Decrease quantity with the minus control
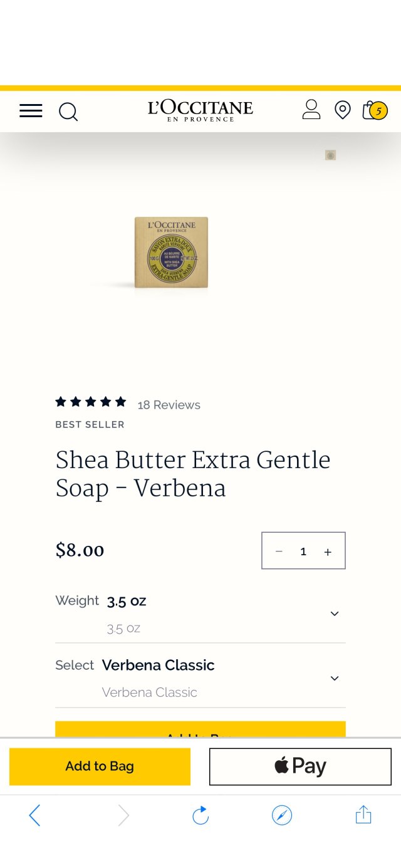The width and height of the screenshot is (401, 868). [x=279, y=552]
